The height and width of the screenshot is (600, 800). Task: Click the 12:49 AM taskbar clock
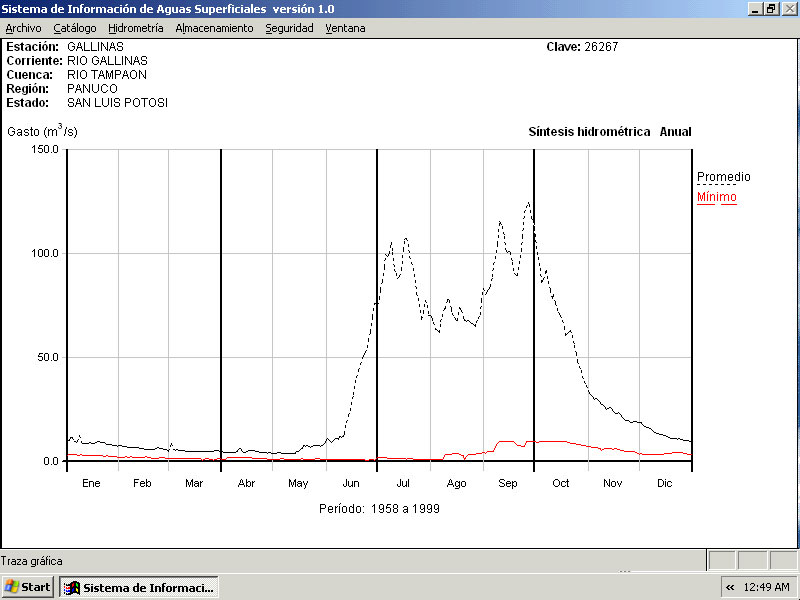(766, 587)
